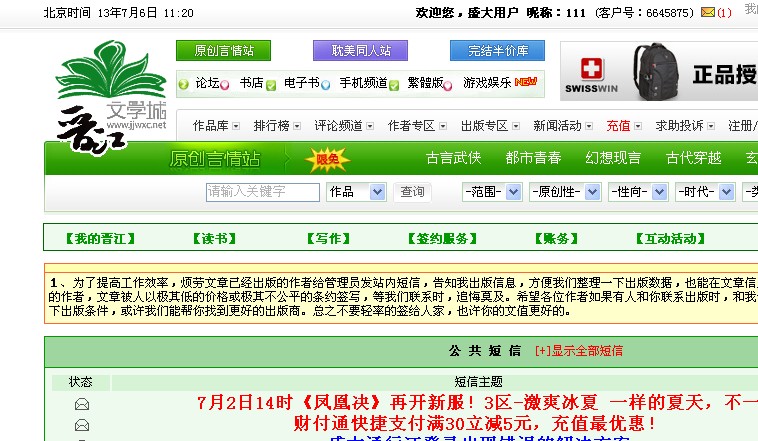Expand the 排行榜 menu arrow
The image size is (758, 441).
297,126
